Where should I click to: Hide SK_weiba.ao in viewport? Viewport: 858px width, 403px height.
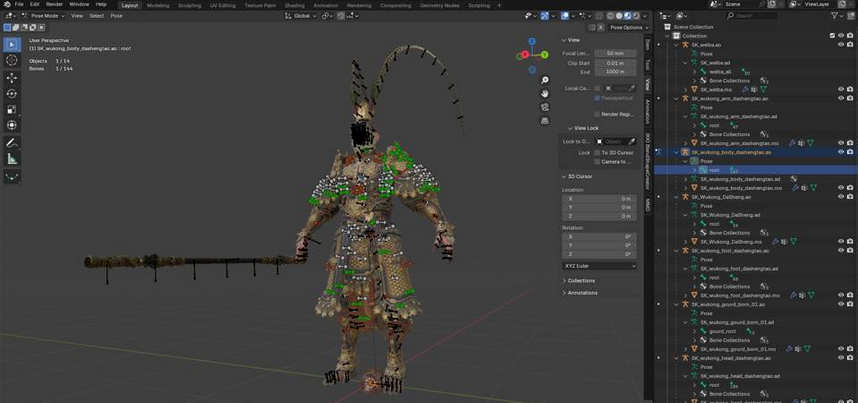pyautogui.click(x=840, y=45)
